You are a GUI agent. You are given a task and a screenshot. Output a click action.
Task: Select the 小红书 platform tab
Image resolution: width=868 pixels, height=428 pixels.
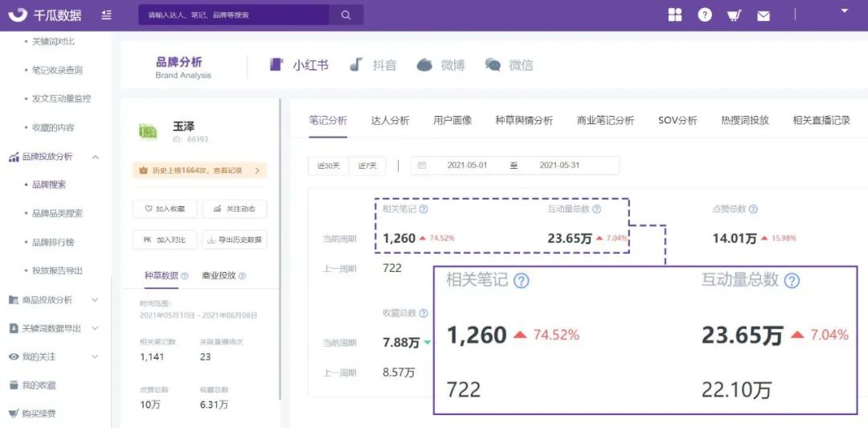[x=300, y=65]
